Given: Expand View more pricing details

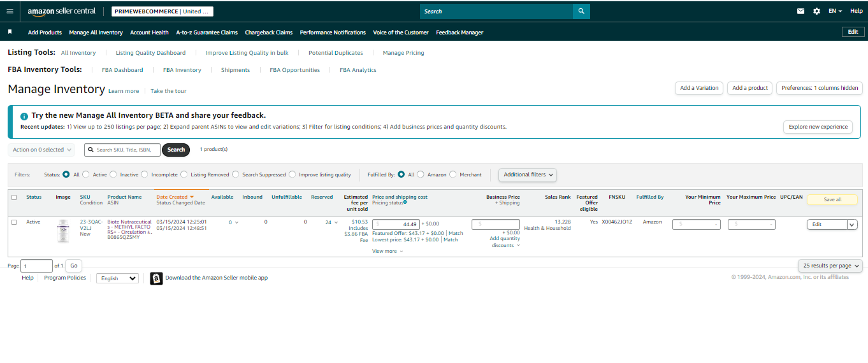Looking at the screenshot, I should tap(387, 251).
